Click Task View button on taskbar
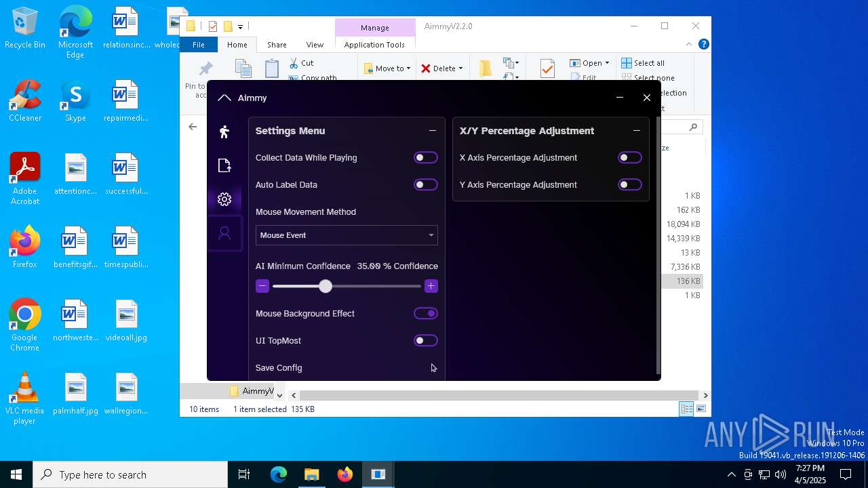 click(x=244, y=474)
